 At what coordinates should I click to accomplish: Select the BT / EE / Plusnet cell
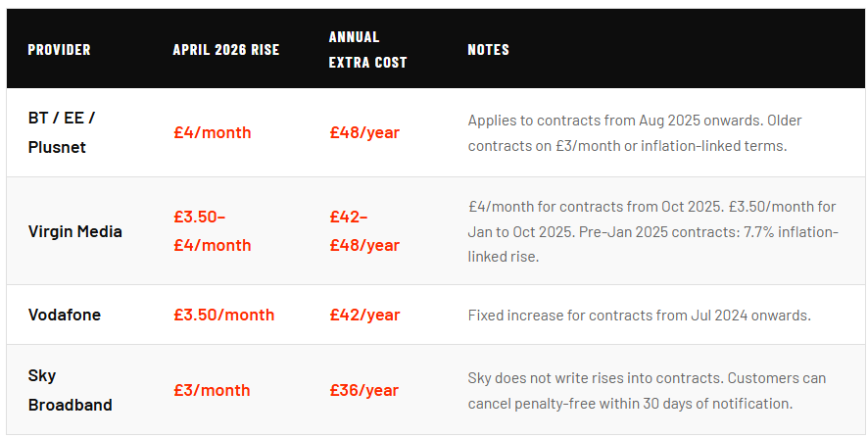62,132
